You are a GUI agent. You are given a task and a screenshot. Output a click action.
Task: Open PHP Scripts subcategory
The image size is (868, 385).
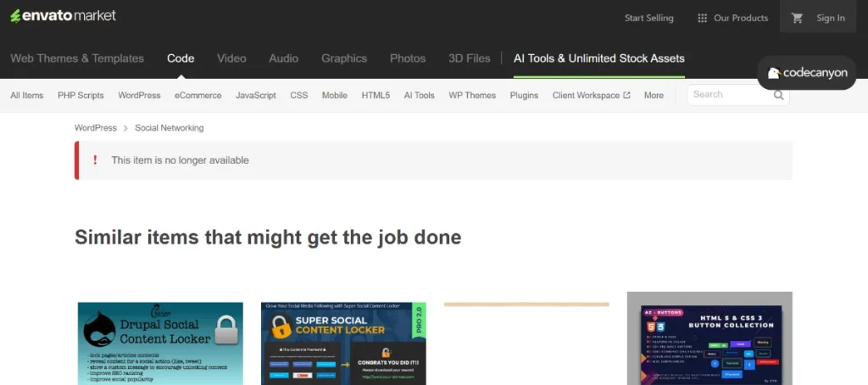[81, 95]
